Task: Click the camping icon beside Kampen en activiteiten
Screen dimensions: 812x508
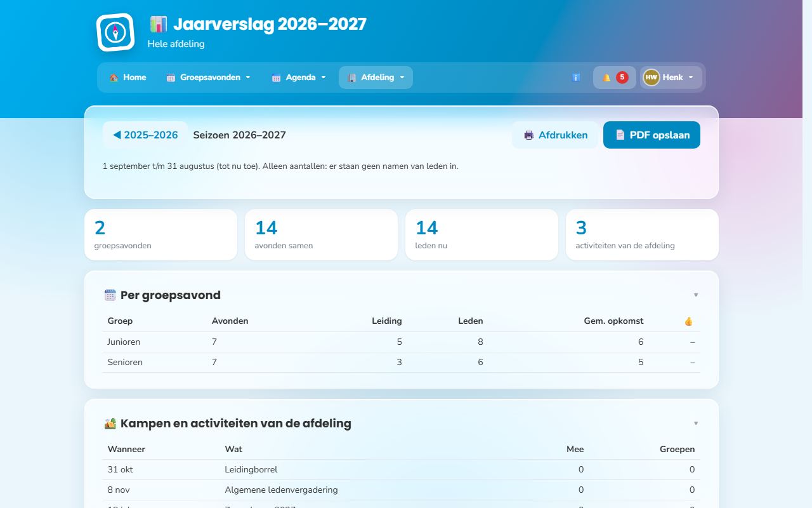Action: [x=110, y=424]
